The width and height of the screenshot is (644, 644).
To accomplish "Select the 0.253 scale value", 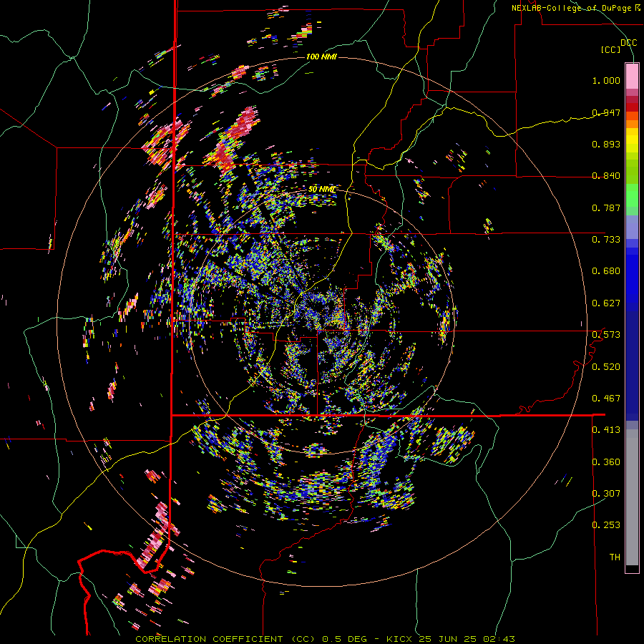I will (x=606, y=525).
